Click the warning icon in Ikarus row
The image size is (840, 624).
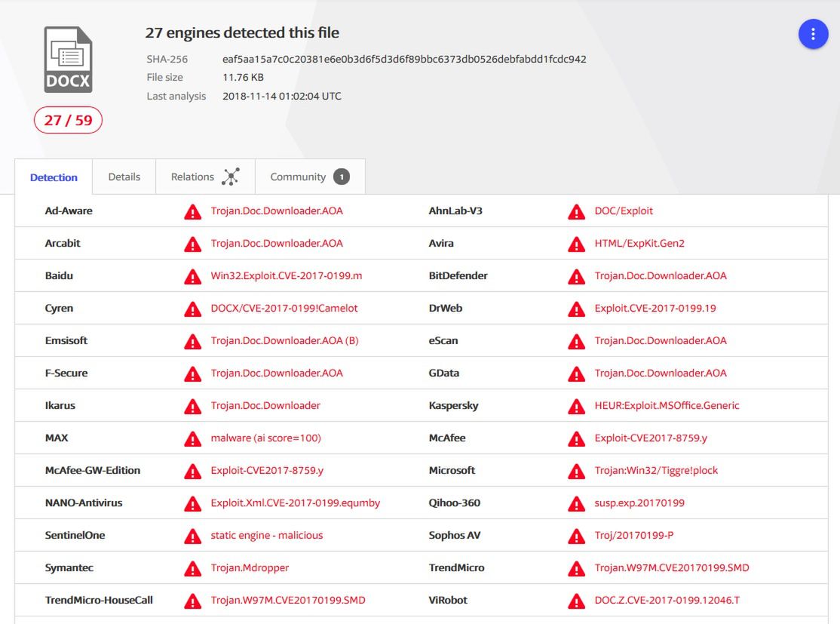click(x=193, y=407)
